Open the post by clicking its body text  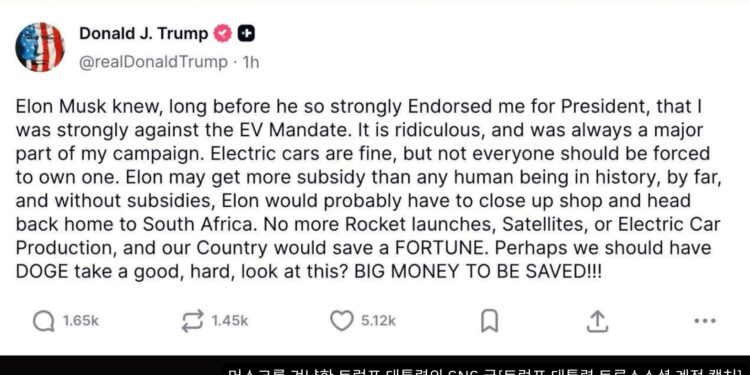[368, 190]
